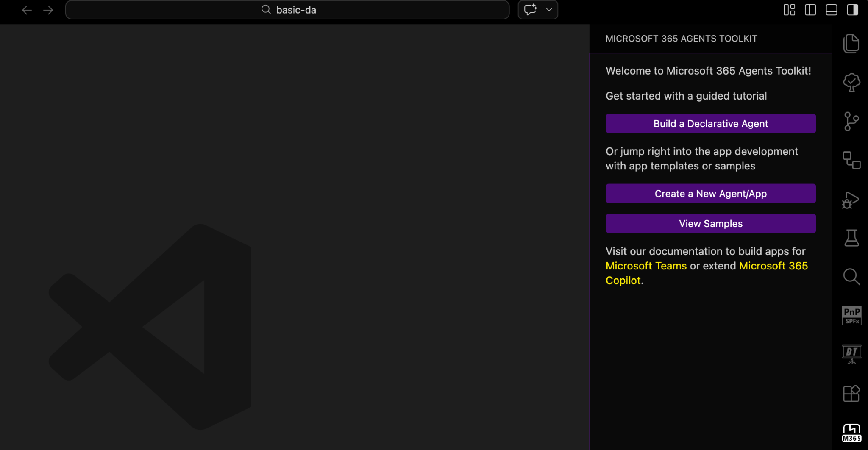Go forward with the right arrow
The image size is (868, 450).
pyautogui.click(x=48, y=10)
